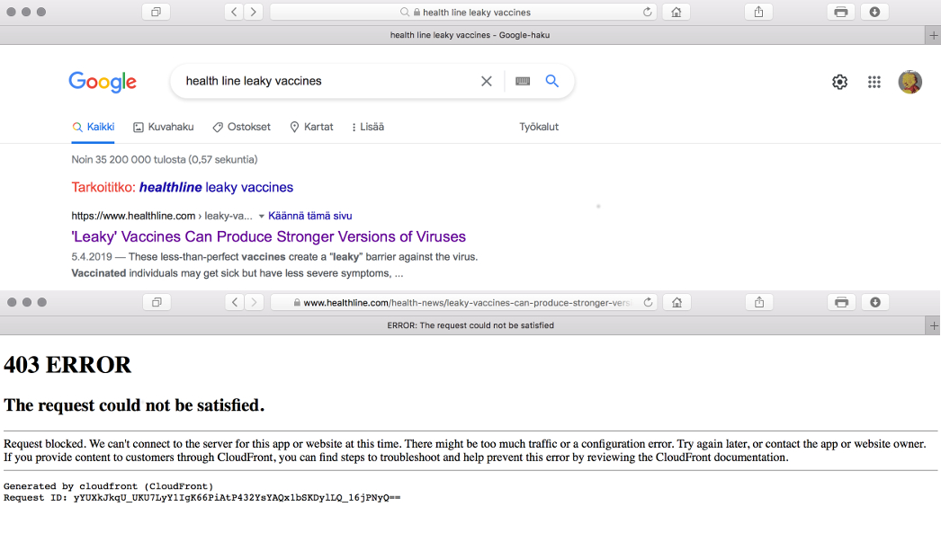Switch to the Kuvahaku image search tab
941x560 pixels.
(x=164, y=127)
